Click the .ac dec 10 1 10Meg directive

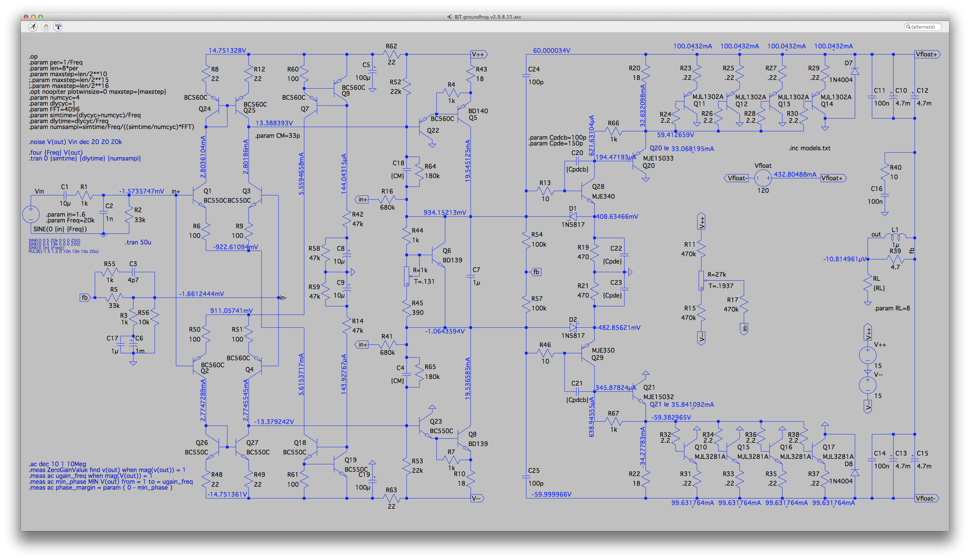(x=57, y=464)
